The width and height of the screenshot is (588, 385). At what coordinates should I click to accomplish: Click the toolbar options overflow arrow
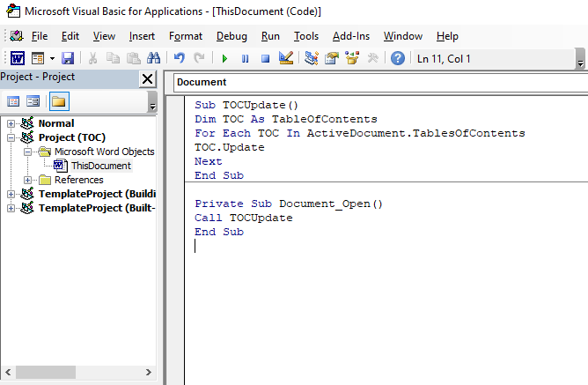[580, 59]
